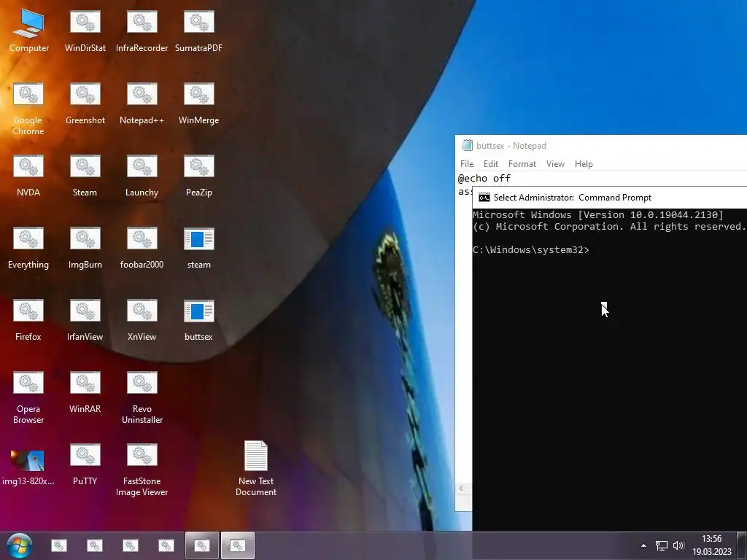
Task: Click the Opera Browser desktop shortcut
Action: 28,397
